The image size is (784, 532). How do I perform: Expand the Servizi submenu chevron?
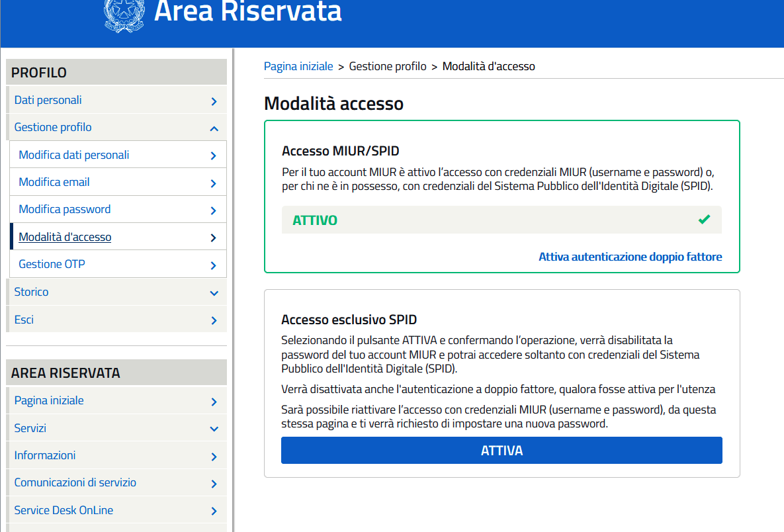(214, 429)
